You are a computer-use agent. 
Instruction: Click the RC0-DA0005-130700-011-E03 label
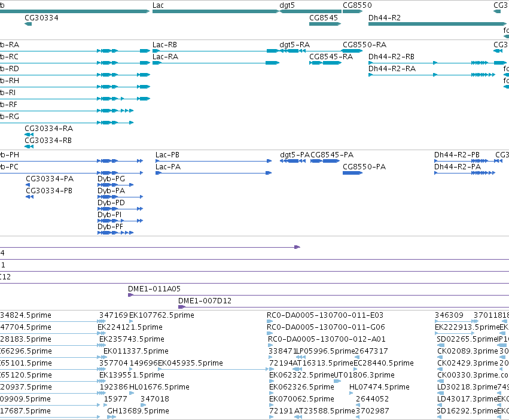(x=325, y=315)
